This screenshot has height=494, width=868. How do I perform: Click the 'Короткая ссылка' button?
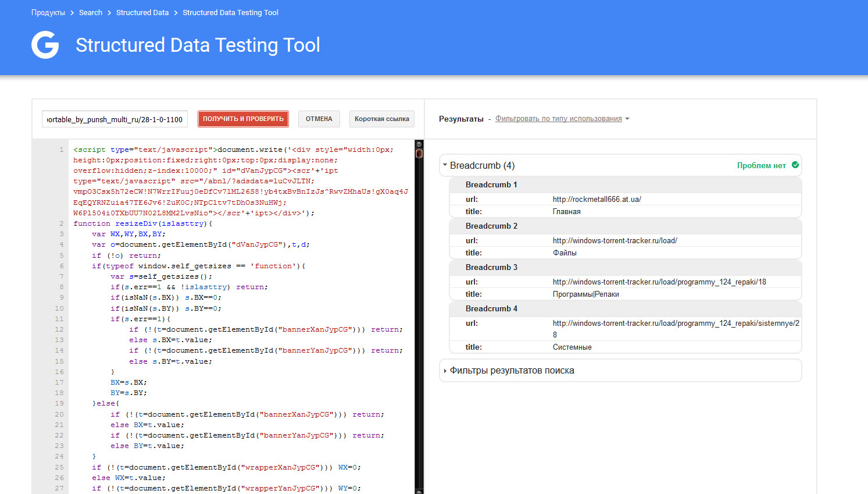(x=382, y=119)
